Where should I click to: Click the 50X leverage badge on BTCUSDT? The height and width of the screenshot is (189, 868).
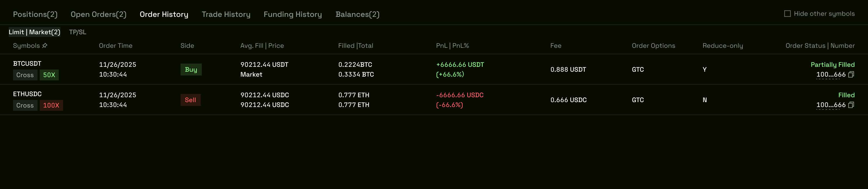tap(49, 75)
